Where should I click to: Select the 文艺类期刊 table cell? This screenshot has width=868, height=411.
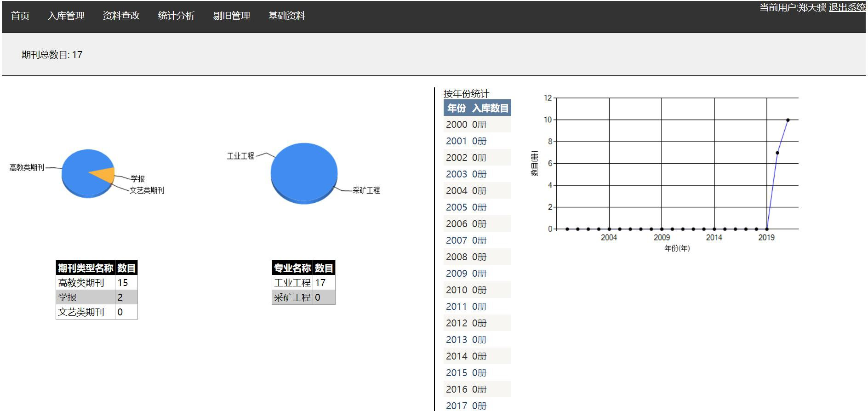[x=86, y=312]
